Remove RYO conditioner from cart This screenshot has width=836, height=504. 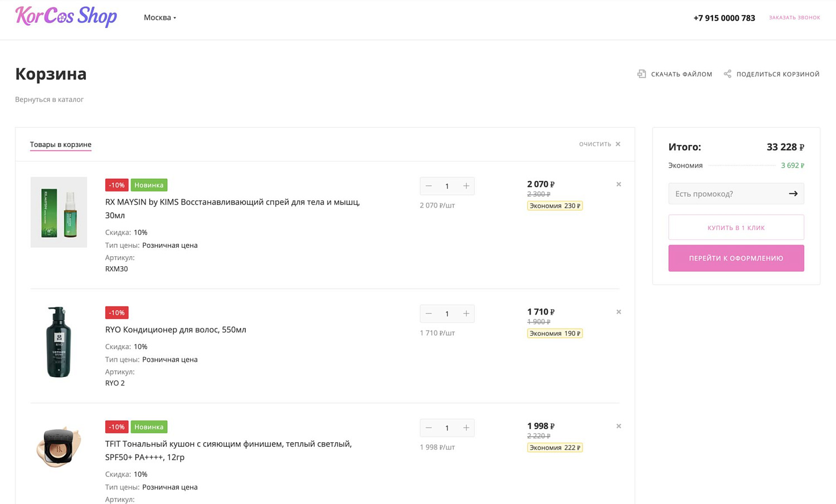(x=619, y=312)
